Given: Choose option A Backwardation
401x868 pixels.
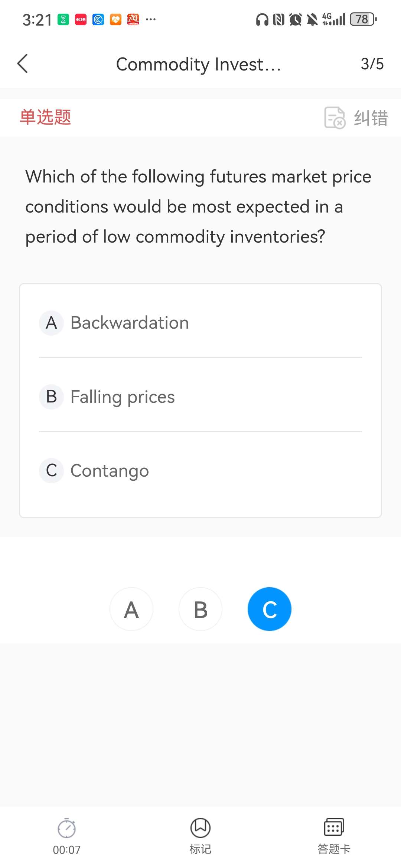Looking at the screenshot, I should point(130,322).
